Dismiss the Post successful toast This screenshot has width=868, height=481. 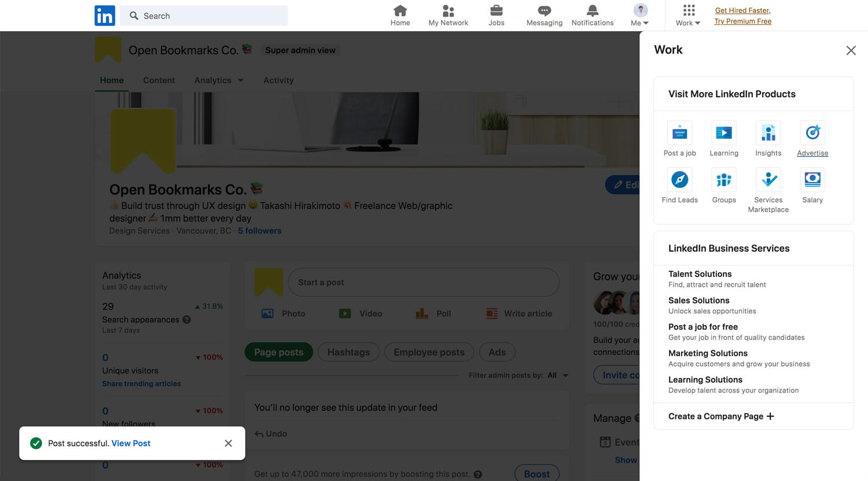click(229, 443)
